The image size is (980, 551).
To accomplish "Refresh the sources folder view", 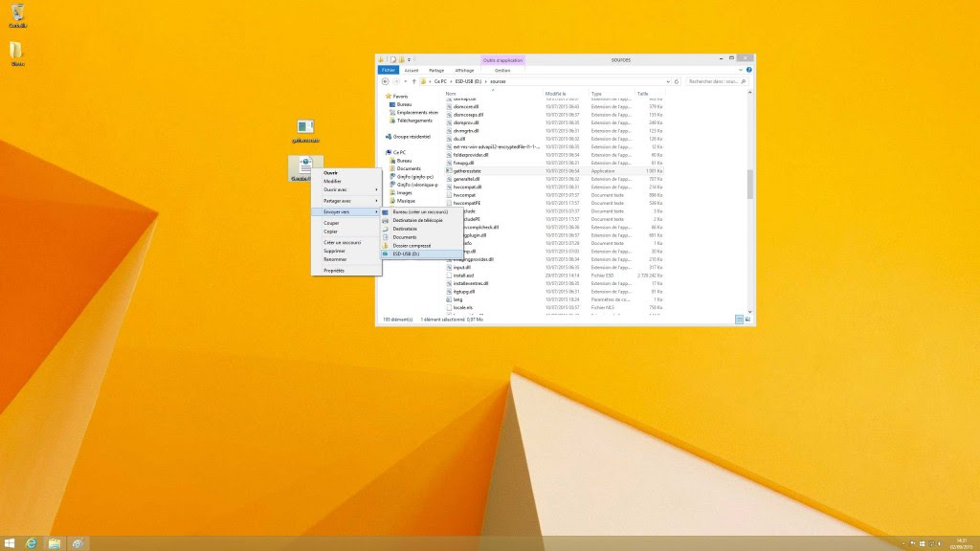I will click(x=677, y=81).
